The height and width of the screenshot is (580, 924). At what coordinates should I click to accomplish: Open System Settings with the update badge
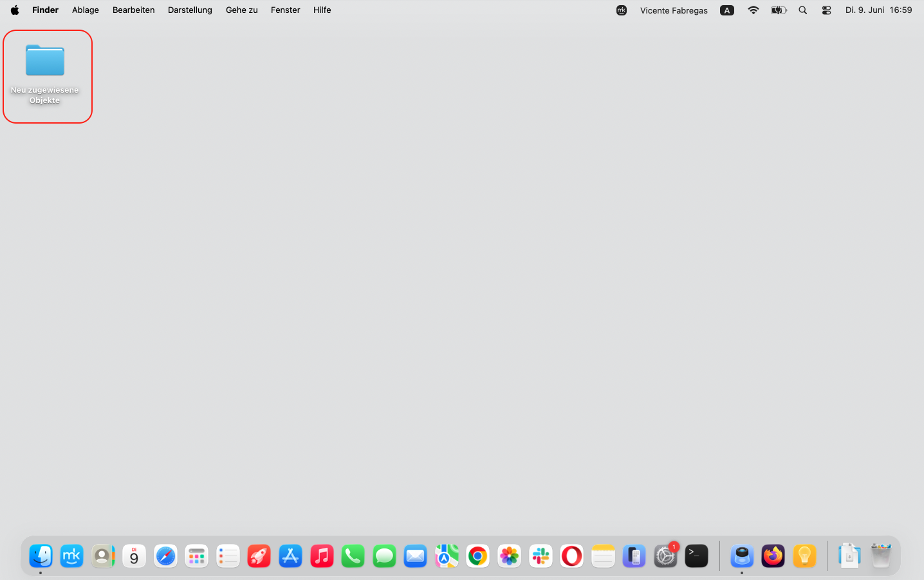pyautogui.click(x=665, y=556)
